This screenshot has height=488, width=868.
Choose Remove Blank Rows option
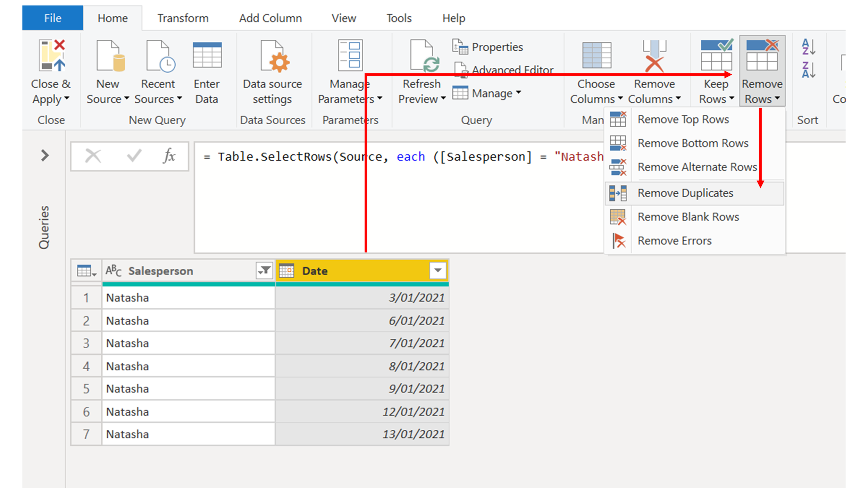click(x=688, y=217)
